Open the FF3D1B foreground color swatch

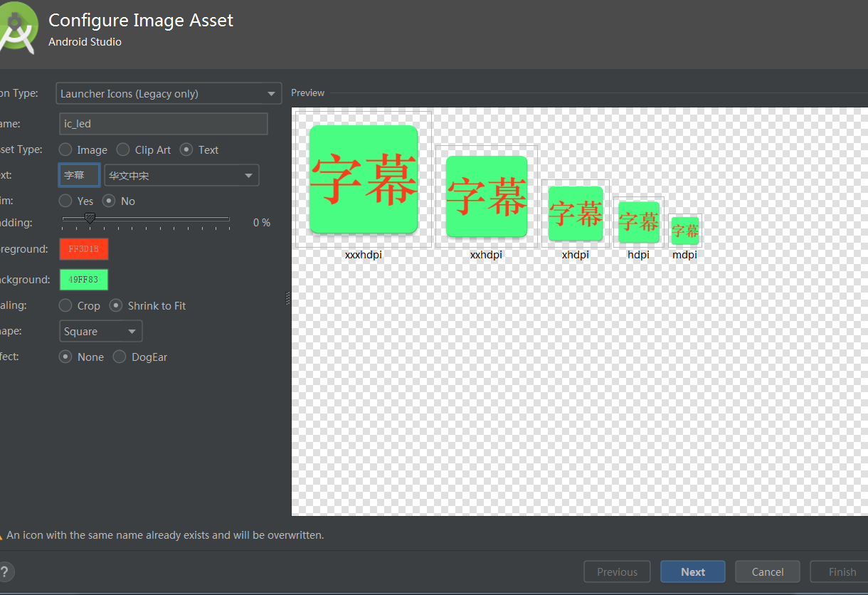coord(84,249)
